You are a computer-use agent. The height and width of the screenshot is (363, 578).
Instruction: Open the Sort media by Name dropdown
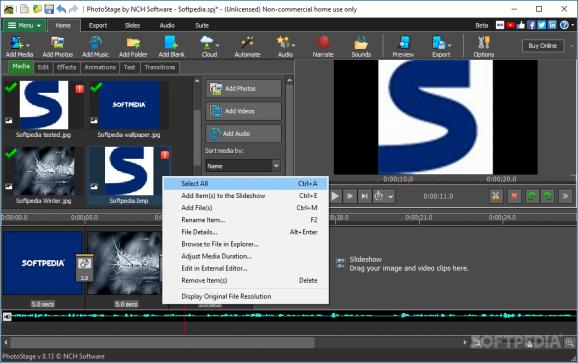[x=243, y=166]
